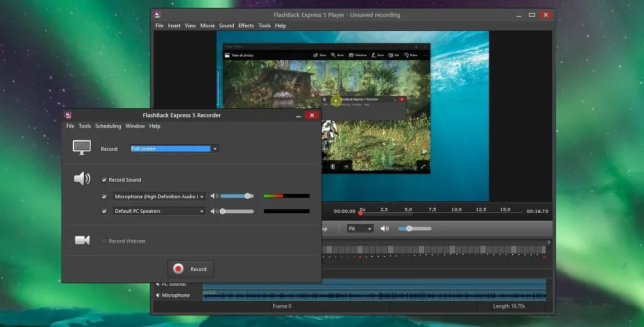Open the Insert menu in Player
The width and height of the screenshot is (644, 327).
click(174, 26)
